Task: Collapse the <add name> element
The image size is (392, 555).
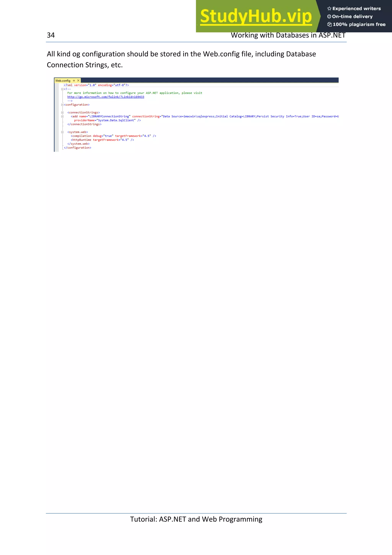Action: coord(62,116)
